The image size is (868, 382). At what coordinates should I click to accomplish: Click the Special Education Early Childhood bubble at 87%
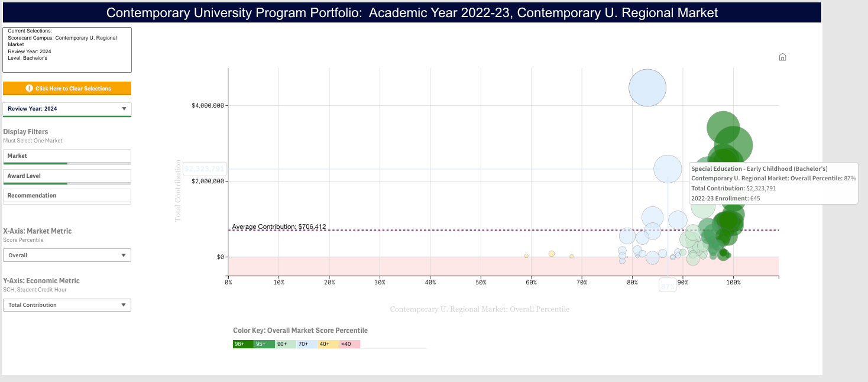pyautogui.click(x=668, y=169)
